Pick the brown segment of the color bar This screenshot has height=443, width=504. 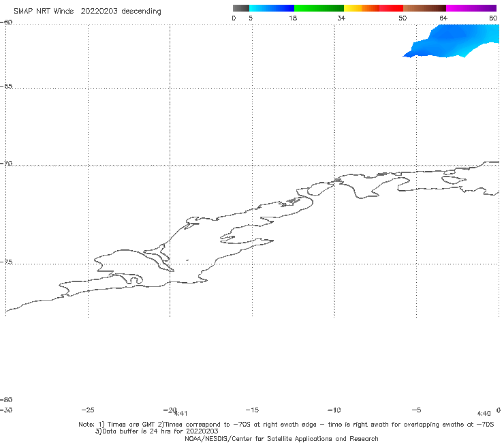coord(424,8)
